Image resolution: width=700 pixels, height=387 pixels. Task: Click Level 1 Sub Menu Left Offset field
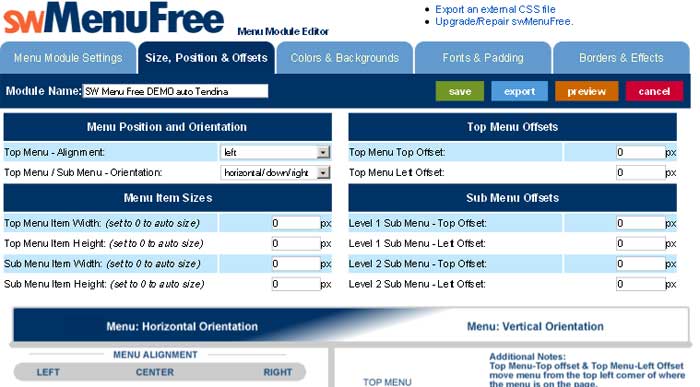tap(640, 243)
